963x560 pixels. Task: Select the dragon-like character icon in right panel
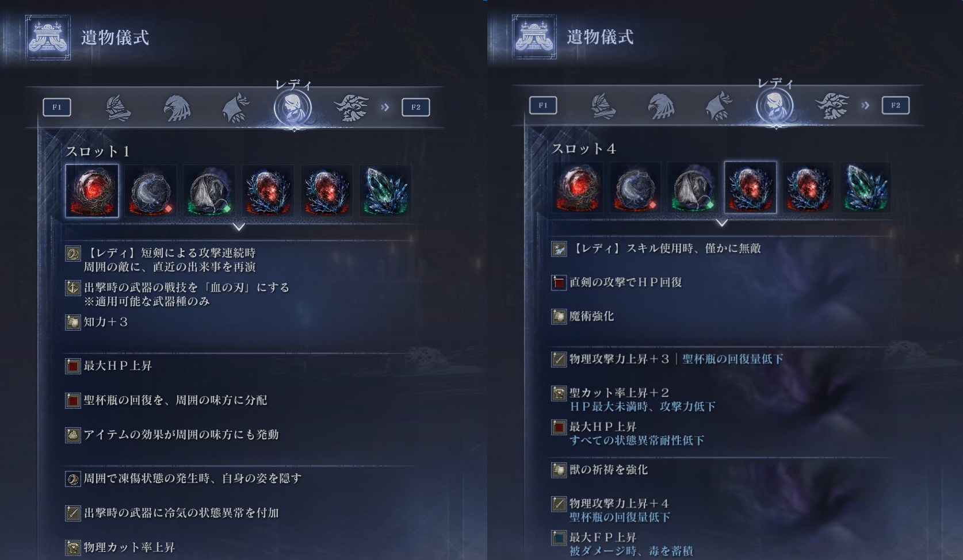pos(832,106)
